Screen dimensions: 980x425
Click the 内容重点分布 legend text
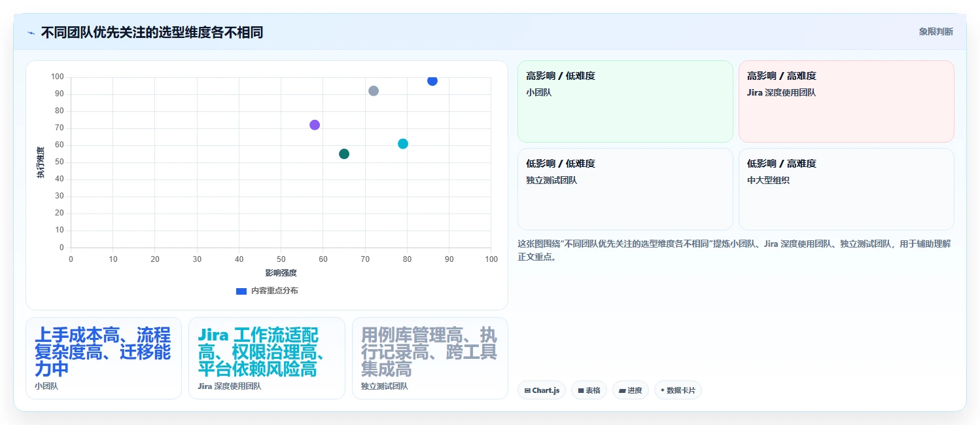pyautogui.click(x=275, y=291)
